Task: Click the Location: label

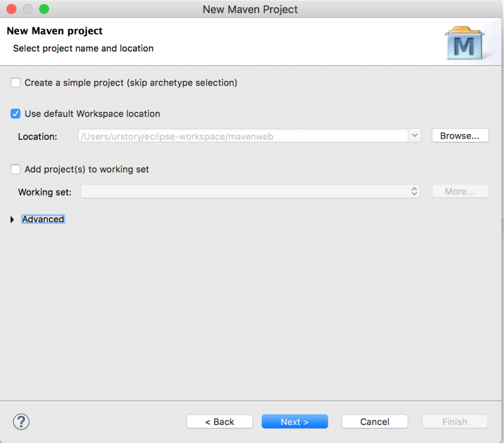Action: point(38,137)
